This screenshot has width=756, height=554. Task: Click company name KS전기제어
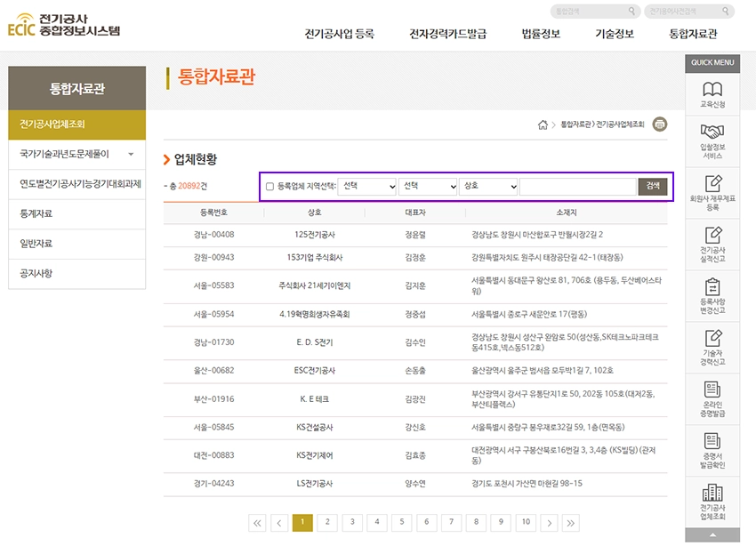pyautogui.click(x=314, y=455)
